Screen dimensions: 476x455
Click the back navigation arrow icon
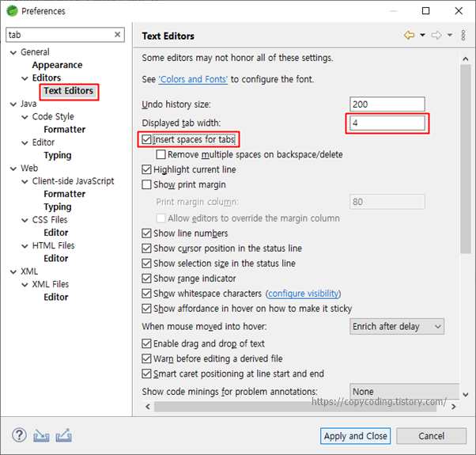click(410, 36)
